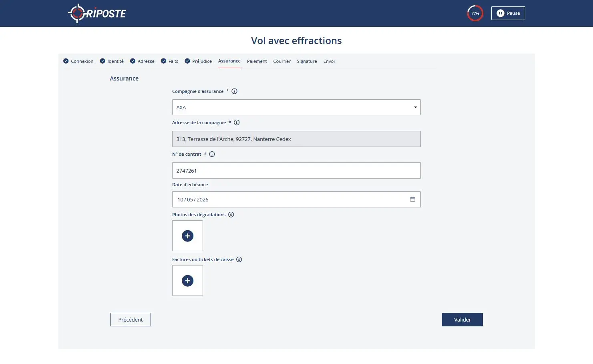
Task: Click info icon for Photos des dégradations
Action: tap(231, 215)
